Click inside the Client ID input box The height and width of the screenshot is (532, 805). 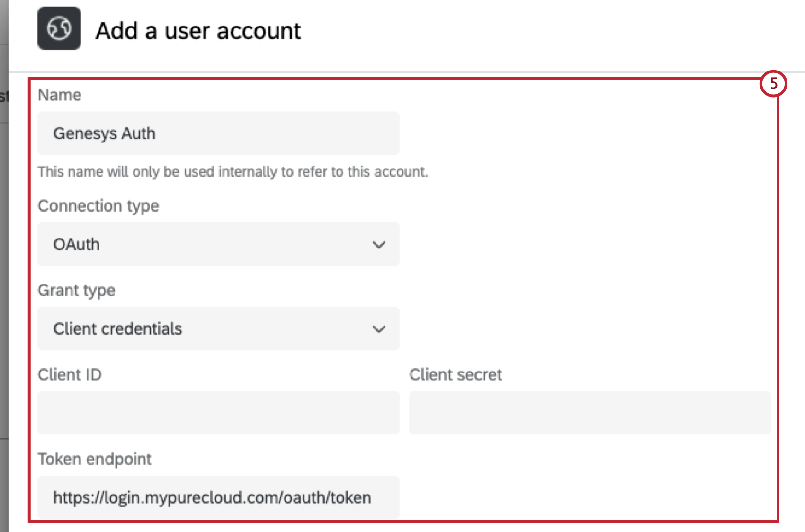coord(218,413)
